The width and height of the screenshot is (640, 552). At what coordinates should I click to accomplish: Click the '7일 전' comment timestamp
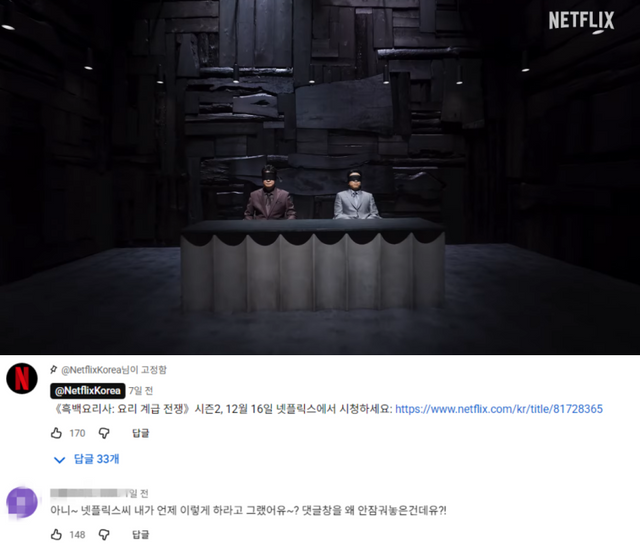pos(141,391)
